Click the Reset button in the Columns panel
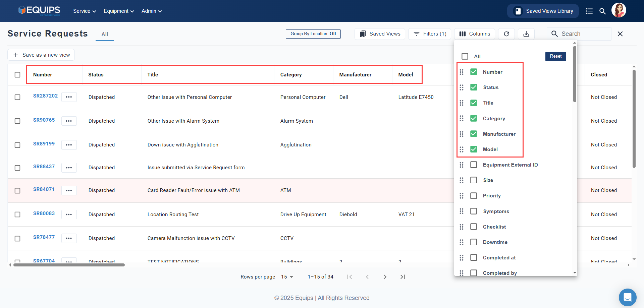 (x=555, y=56)
